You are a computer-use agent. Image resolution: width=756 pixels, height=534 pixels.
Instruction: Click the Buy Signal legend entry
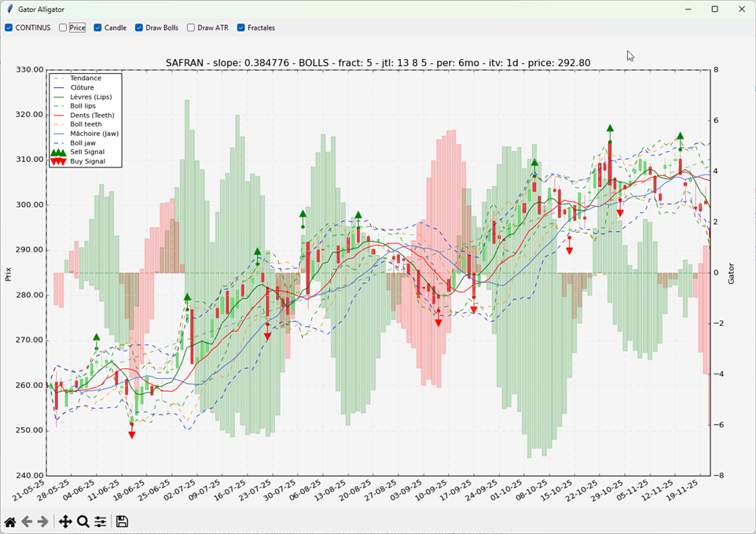(x=86, y=161)
